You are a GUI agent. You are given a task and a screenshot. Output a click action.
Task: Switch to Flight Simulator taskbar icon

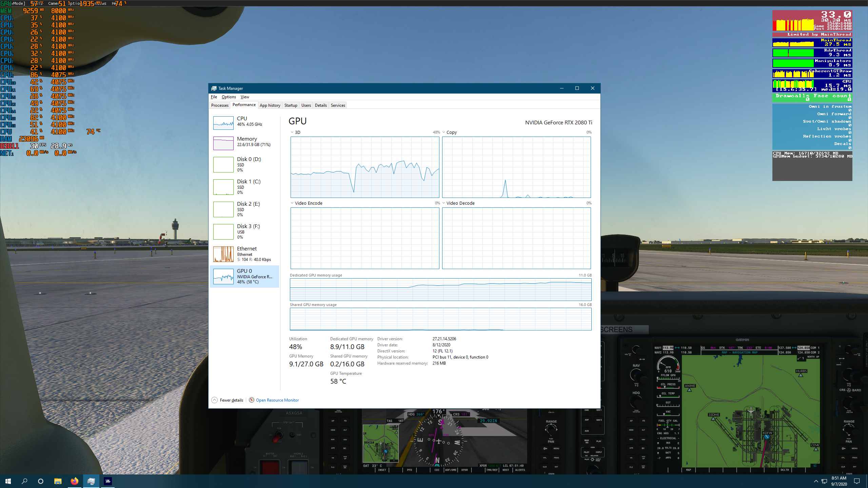[108, 481]
